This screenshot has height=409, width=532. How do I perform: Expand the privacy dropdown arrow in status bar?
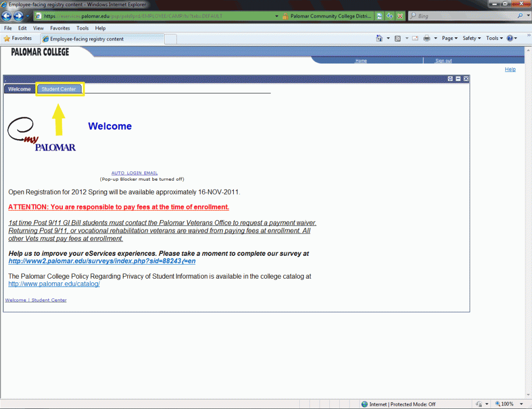pos(486,404)
